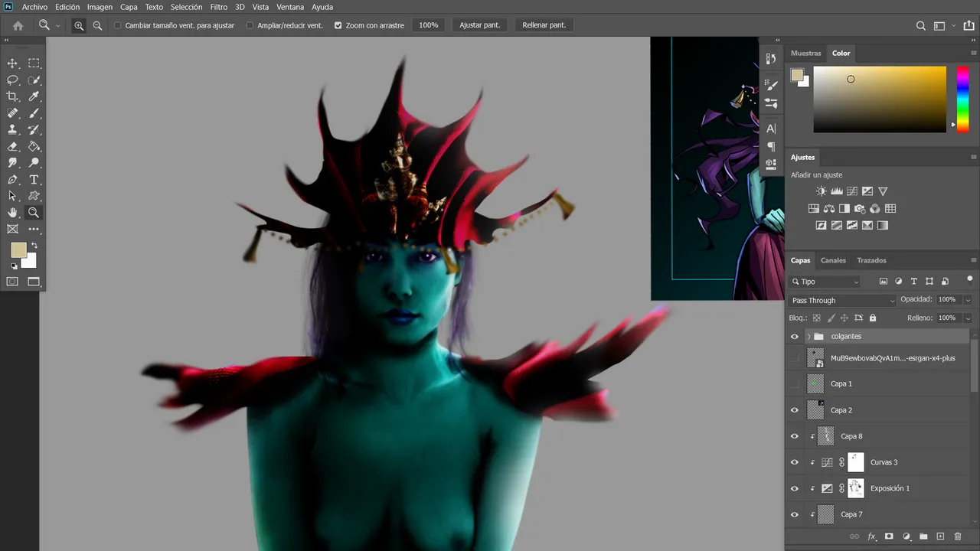Switch to the Canales tab

click(833, 260)
